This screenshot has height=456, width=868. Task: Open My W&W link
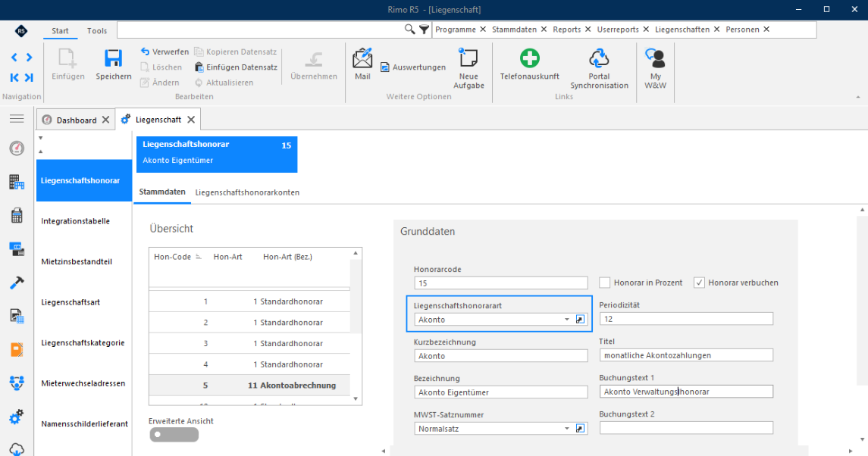click(656, 69)
